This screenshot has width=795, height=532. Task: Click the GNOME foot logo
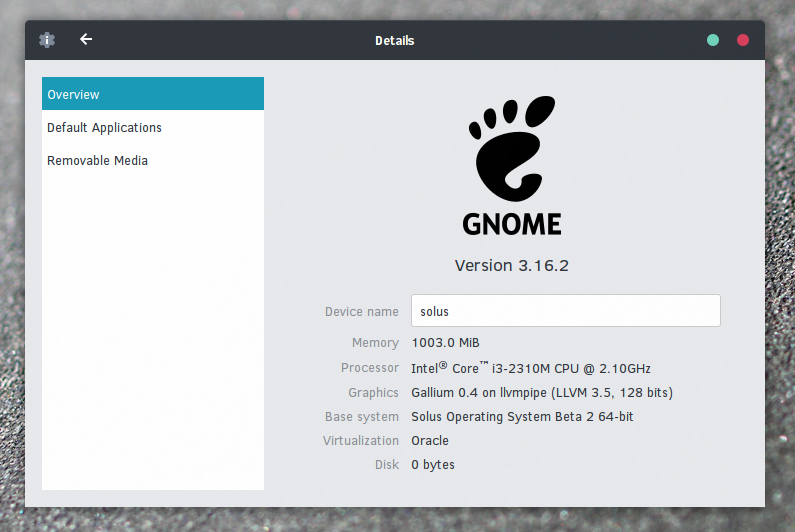pos(512,148)
